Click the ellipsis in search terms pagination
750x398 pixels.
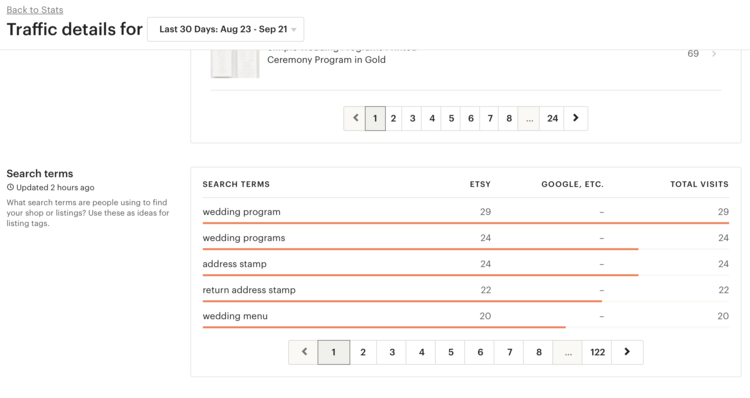pyautogui.click(x=568, y=352)
